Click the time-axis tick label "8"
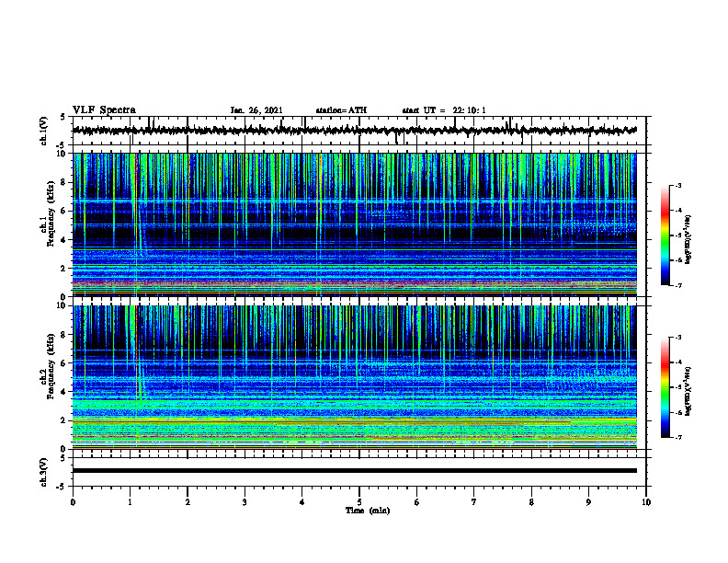The width and height of the screenshot is (728, 563). (x=531, y=502)
